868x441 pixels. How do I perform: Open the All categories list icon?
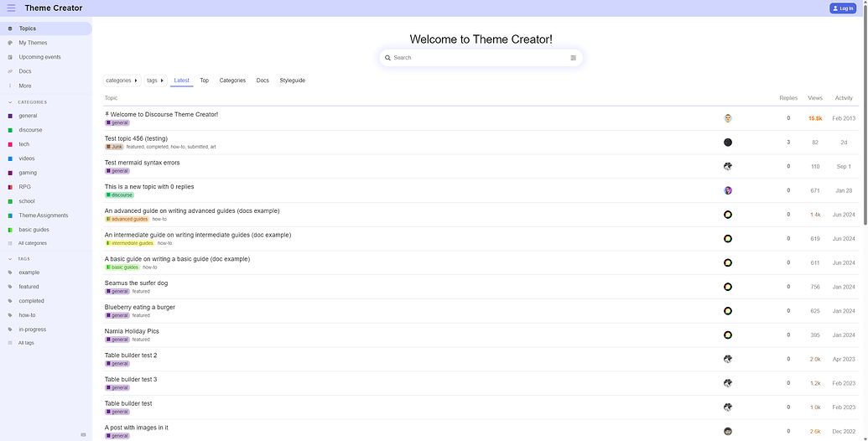[10, 243]
